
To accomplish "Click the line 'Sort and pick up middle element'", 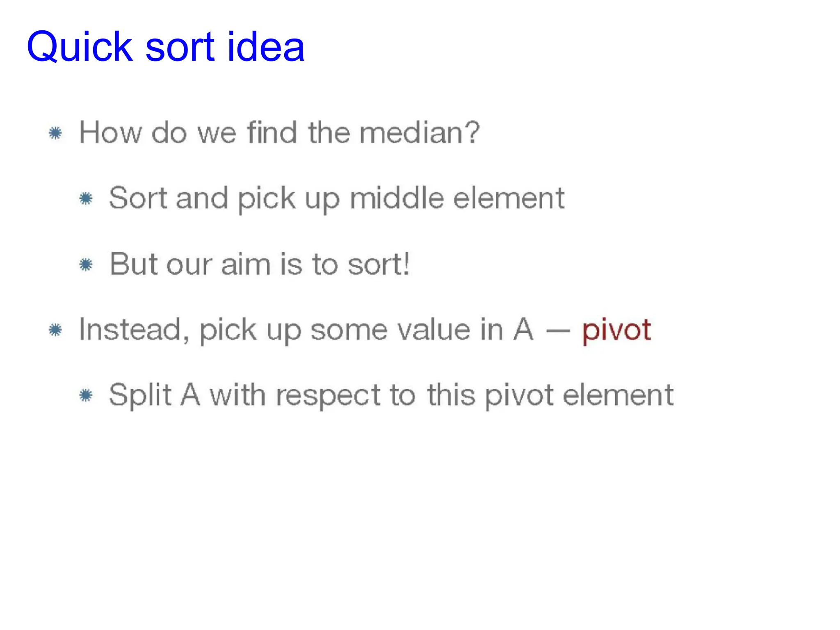I will (337, 199).
